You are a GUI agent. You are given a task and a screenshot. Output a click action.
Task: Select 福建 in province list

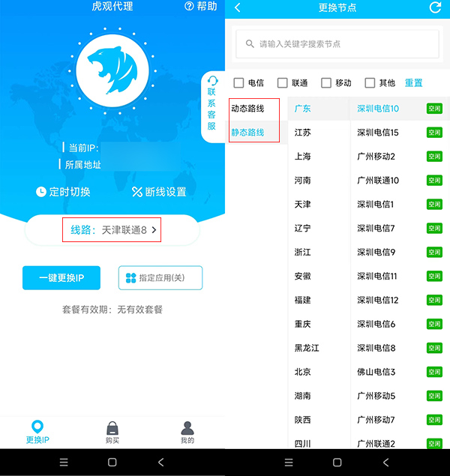tap(303, 301)
